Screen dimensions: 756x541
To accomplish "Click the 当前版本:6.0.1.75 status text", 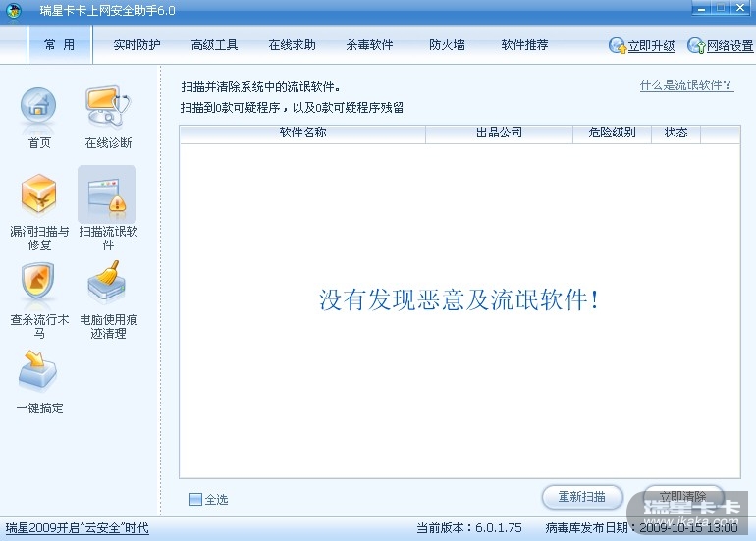I will [469, 528].
